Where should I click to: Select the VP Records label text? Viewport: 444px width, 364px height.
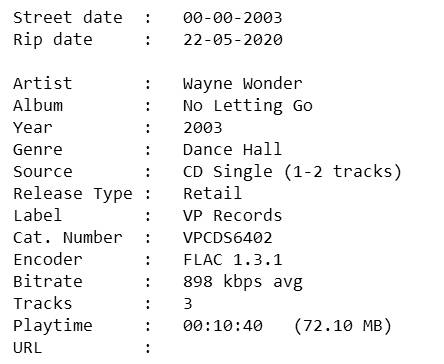click(x=233, y=215)
